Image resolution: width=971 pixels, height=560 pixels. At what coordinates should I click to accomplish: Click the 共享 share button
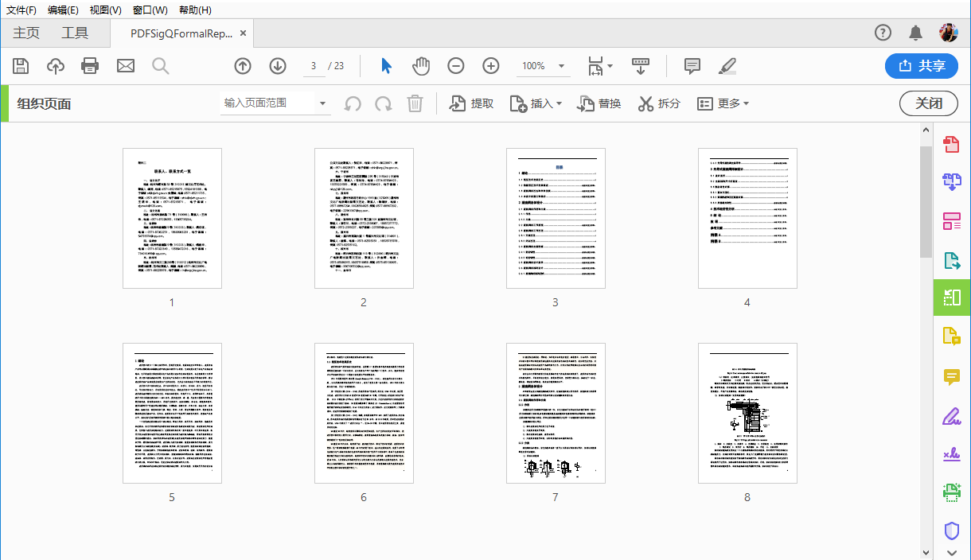tap(921, 66)
